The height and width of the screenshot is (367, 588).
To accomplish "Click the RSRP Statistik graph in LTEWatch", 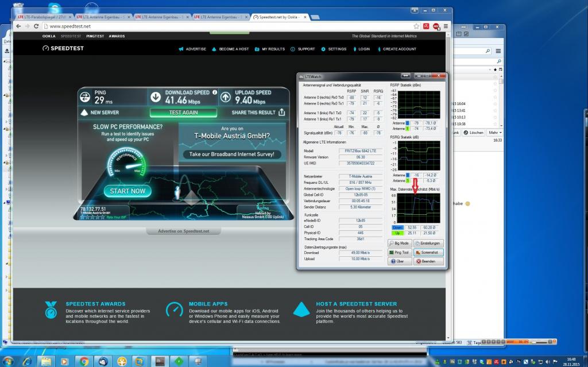I will point(419,105).
